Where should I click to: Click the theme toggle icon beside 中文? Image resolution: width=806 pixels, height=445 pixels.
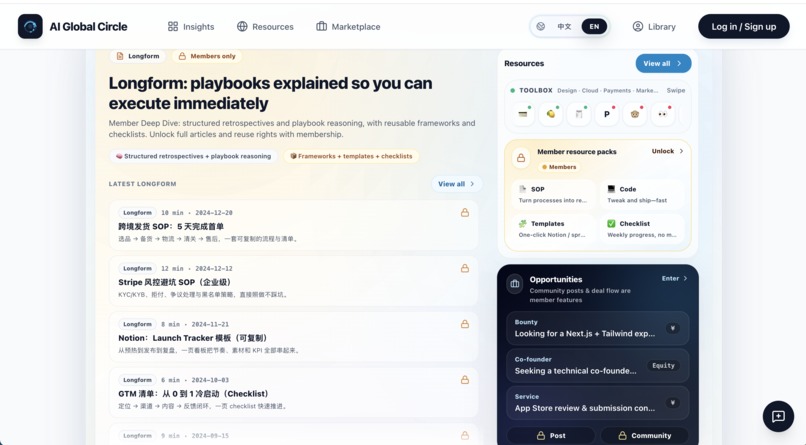pyautogui.click(x=541, y=27)
